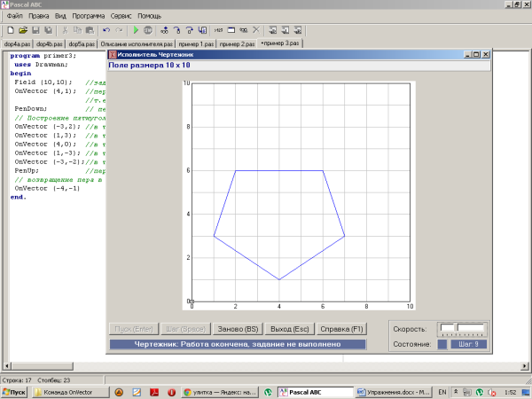Click the EN language indicator in tray
Screen dimensions: 532x399
coord(442,390)
